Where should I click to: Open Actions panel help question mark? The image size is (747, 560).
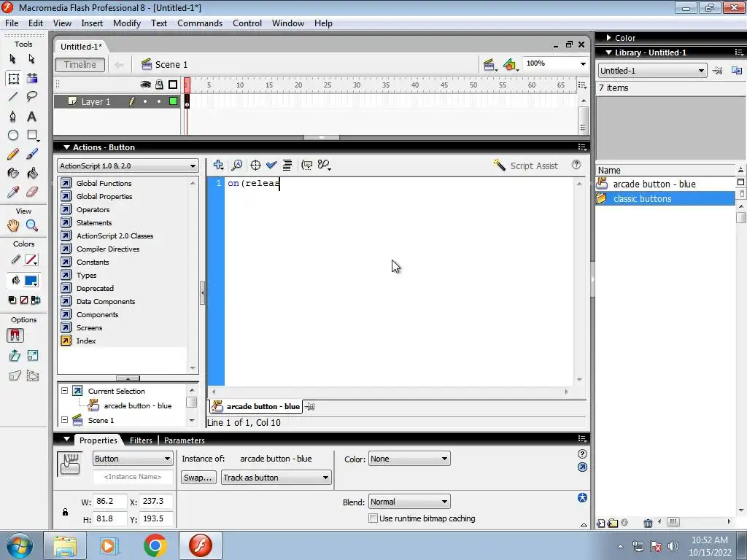click(576, 165)
